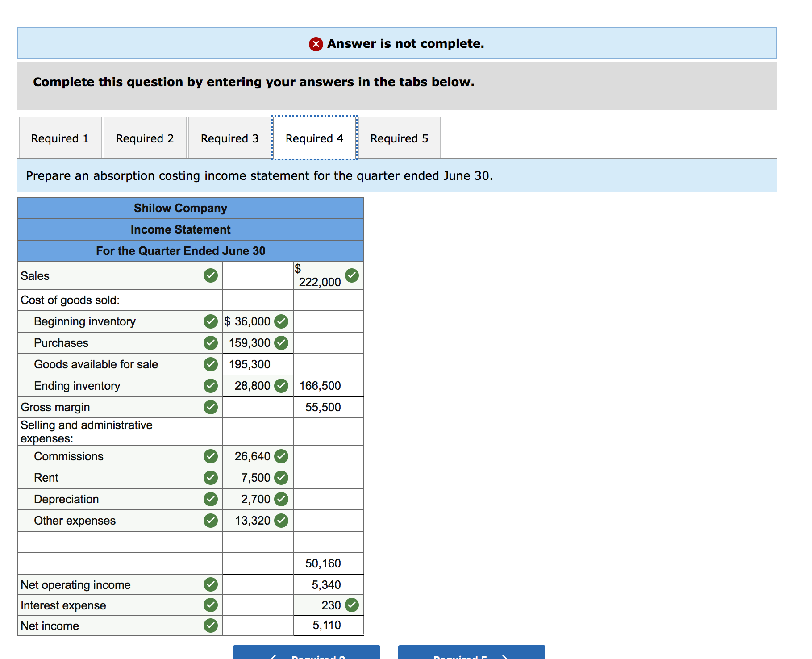
Task: Click the total expenses value 50,160
Action: click(x=328, y=563)
